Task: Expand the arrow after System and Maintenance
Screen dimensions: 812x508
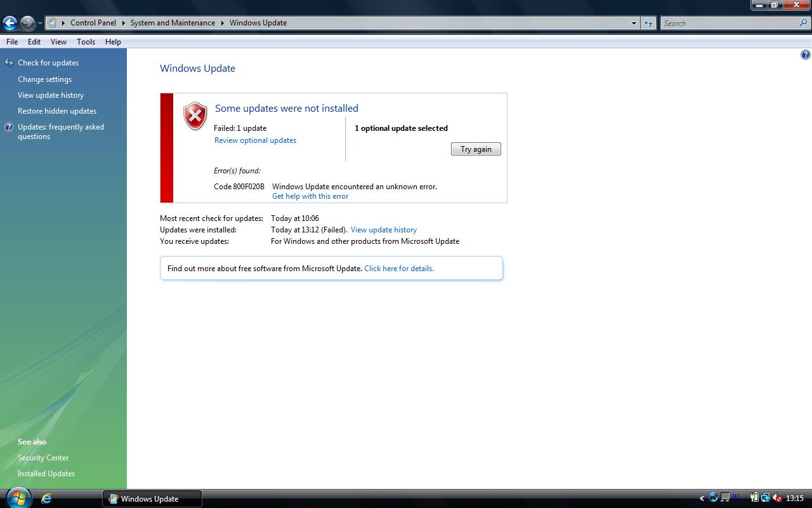Action: click(223, 23)
